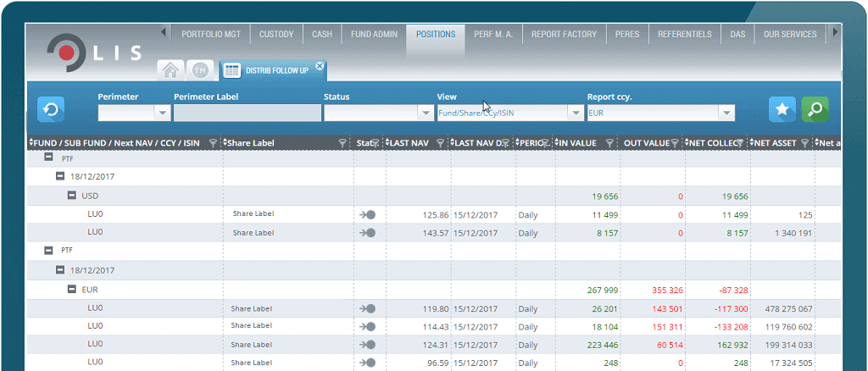Open the TM round icon tab
This screenshot has width=868, height=371.
(200, 70)
